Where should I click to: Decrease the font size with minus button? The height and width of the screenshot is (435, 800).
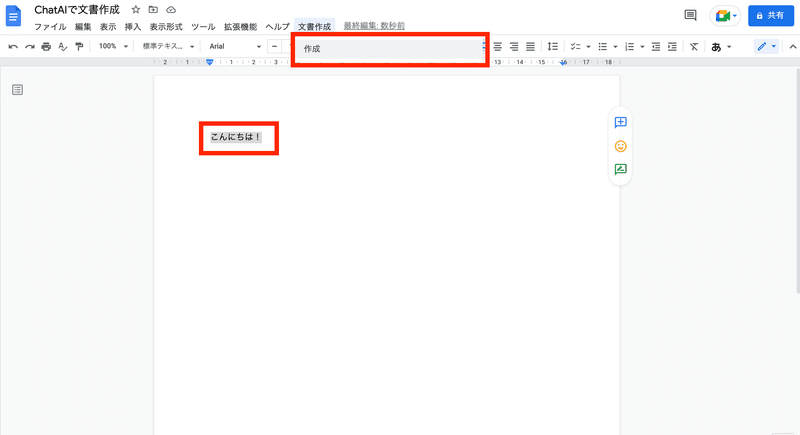pyautogui.click(x=274, y=47)
